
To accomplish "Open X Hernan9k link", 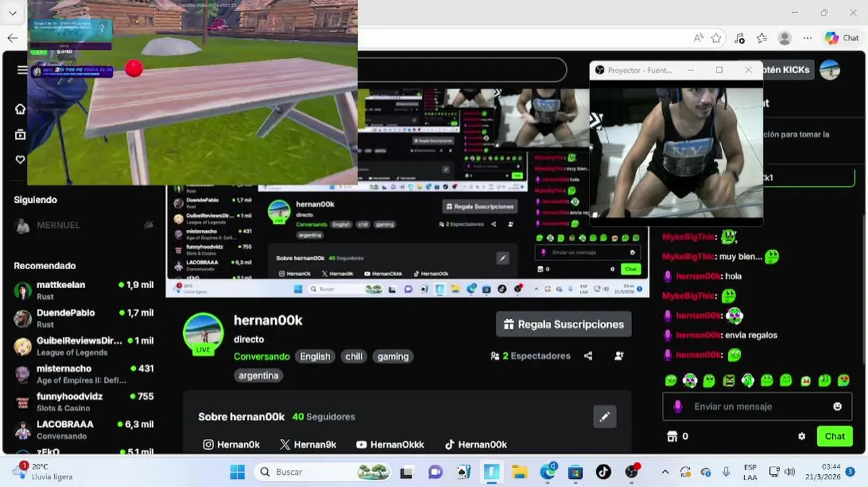I will (308, 444).
